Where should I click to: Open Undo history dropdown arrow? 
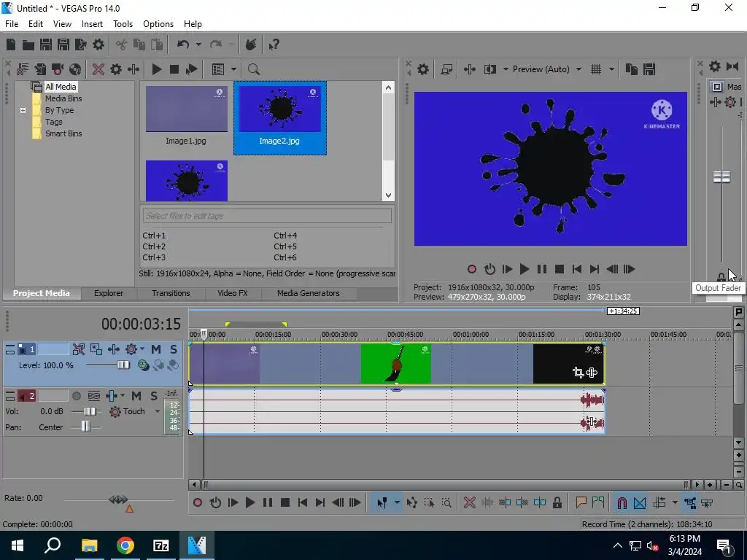[198, 44]
